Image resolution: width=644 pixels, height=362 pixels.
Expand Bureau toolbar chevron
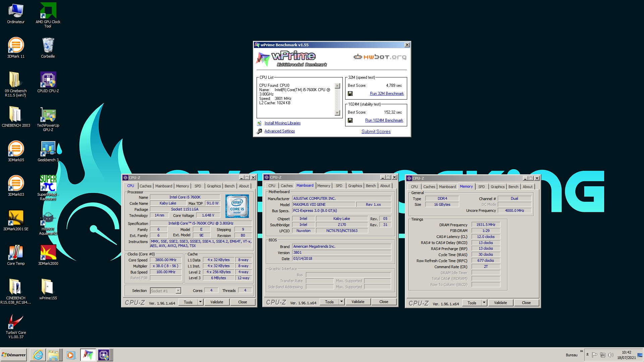pos(582,351)
